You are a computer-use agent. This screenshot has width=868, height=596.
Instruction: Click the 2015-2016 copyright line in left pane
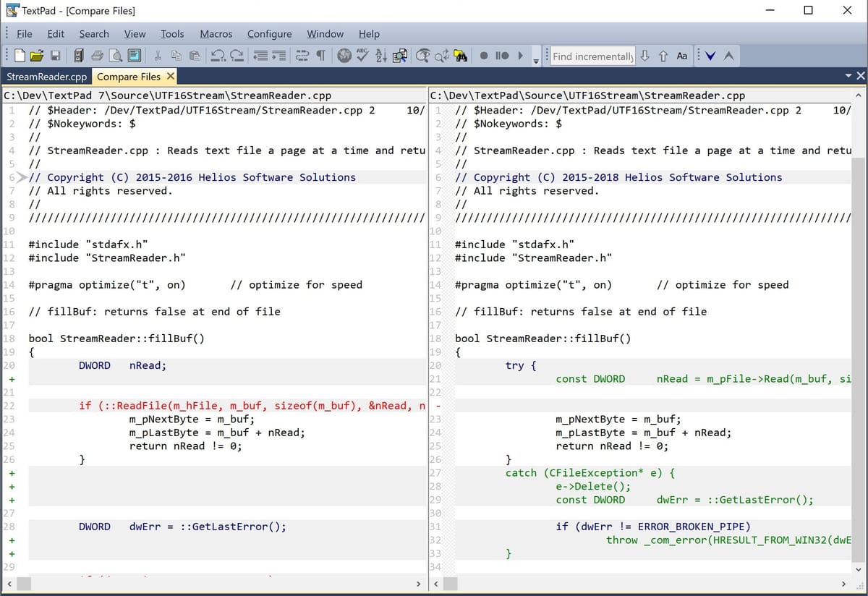pyautogui.click(x=192, y=177)
